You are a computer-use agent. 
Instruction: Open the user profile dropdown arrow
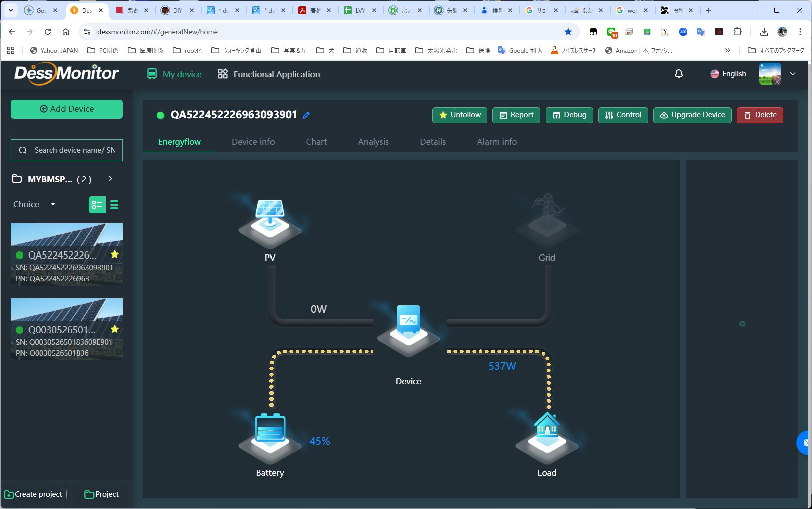click(792, 74)
